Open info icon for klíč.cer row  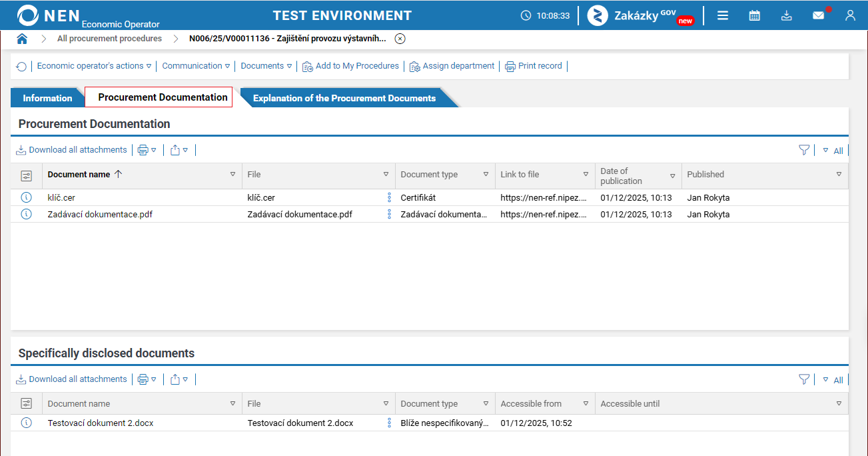[27, 197]
